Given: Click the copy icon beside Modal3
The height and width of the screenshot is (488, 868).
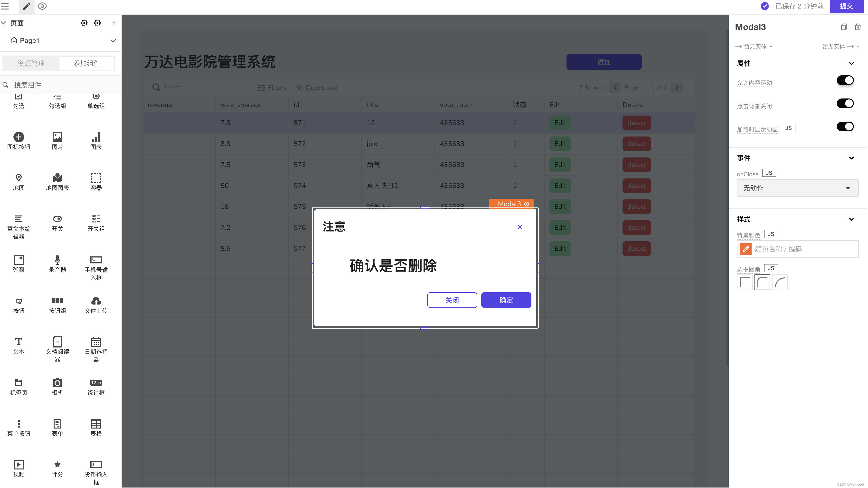Looking at the screenshot, I should tap(844, 27).
